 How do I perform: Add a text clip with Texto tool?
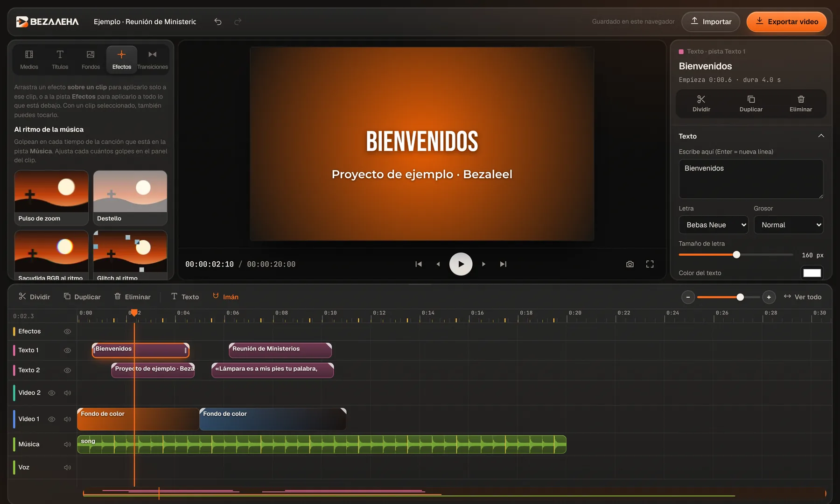click(x=185, y=297)
